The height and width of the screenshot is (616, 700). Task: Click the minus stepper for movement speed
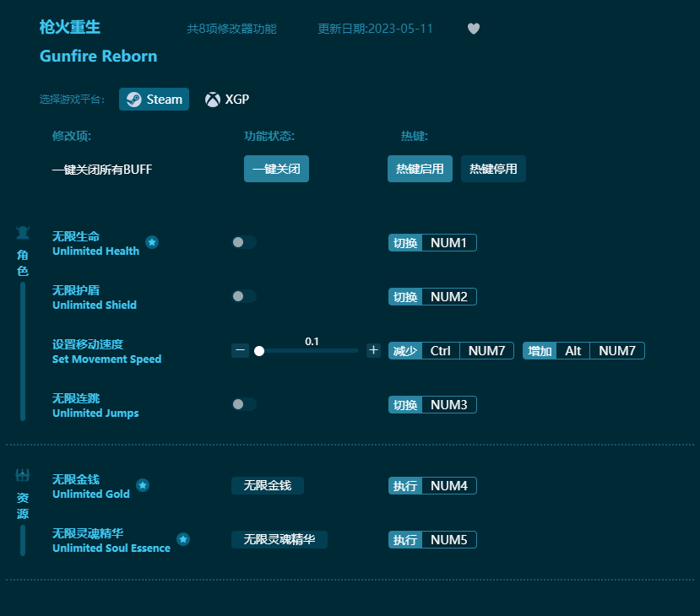240,350
